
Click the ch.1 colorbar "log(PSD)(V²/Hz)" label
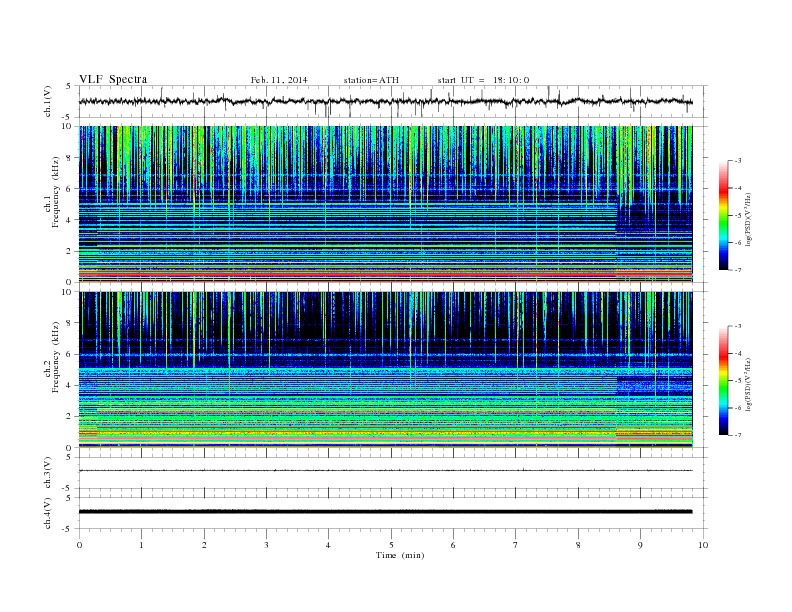pos(748,219)
